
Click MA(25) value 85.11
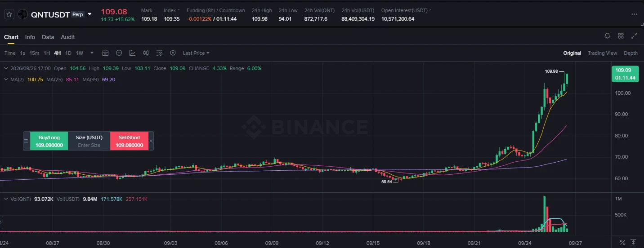click(x=72, y=80)
